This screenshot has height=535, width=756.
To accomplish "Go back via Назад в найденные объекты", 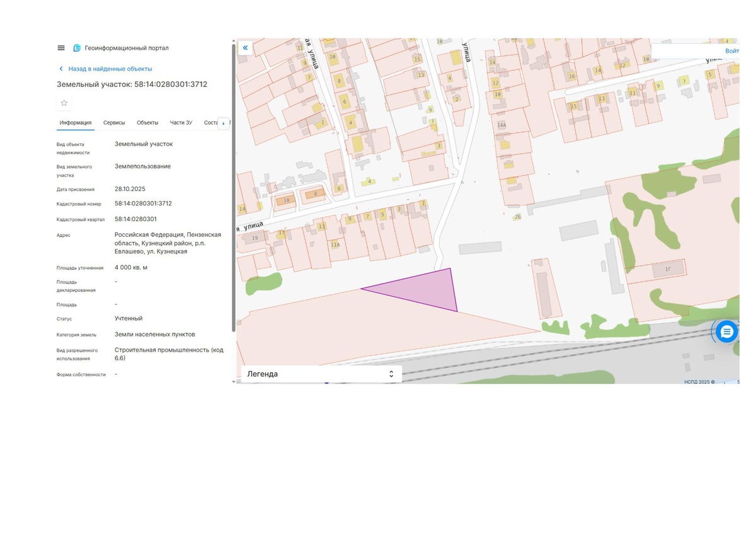I will click(110, 69).
